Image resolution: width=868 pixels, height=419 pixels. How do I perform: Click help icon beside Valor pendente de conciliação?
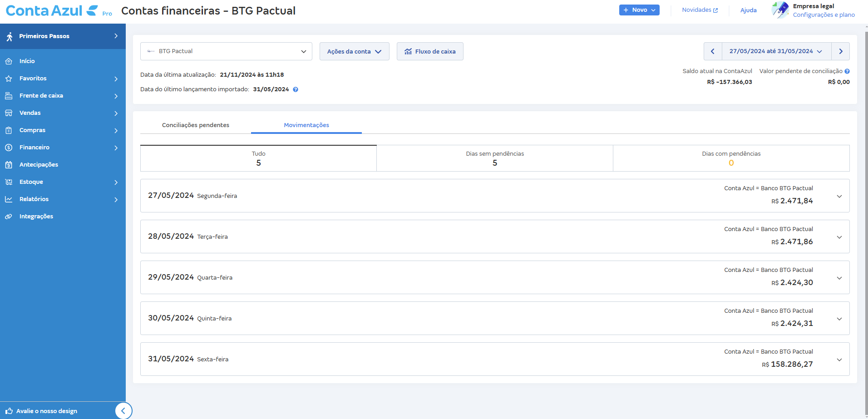[x=847, y=71]
